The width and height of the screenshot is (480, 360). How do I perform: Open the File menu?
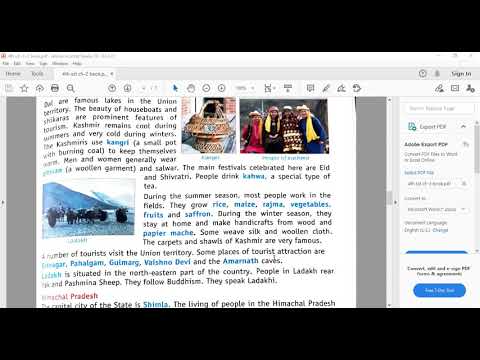click(x=6, y=63)
